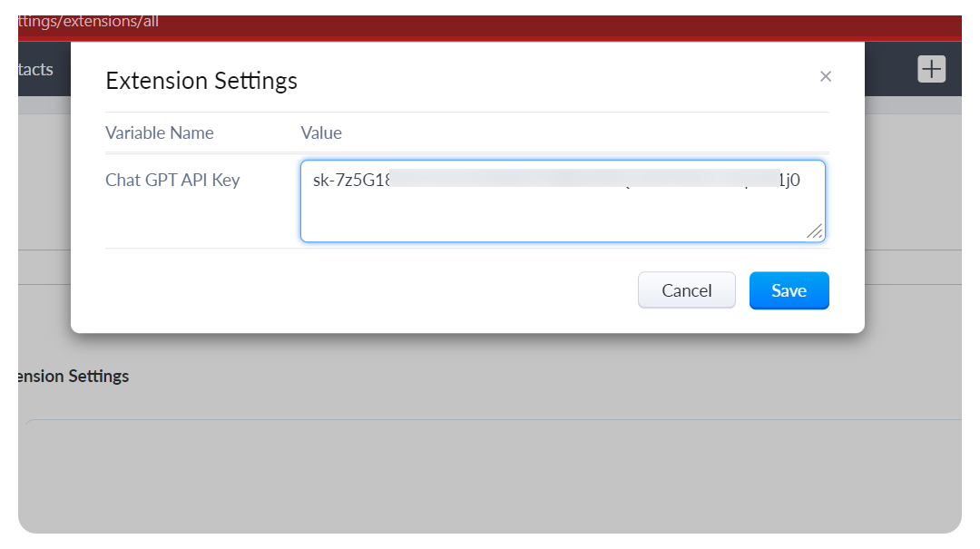Open the Contacts tab in navigation bar
980x549 pixels.
click(x=34, y=69)
